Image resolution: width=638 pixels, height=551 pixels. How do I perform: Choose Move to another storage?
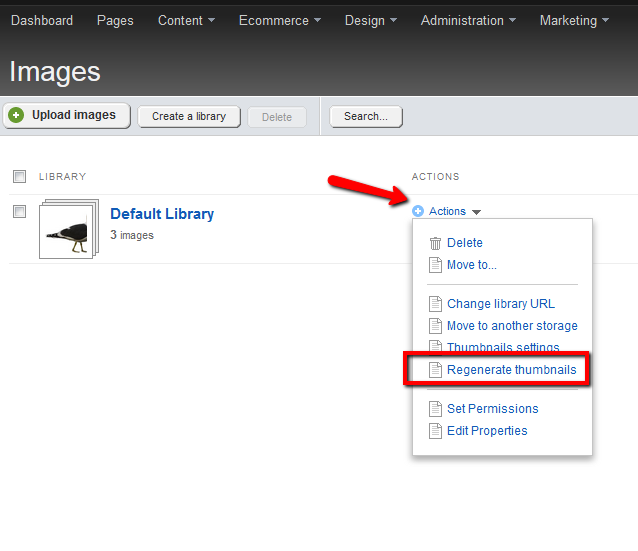pyautogui.click(x=512, y=326)
